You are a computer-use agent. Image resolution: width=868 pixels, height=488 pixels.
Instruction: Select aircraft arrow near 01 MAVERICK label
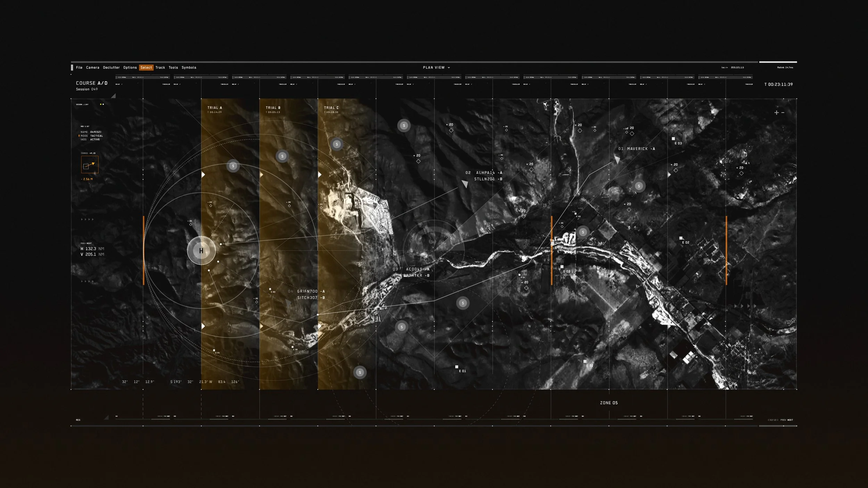[x=617, y=160]
